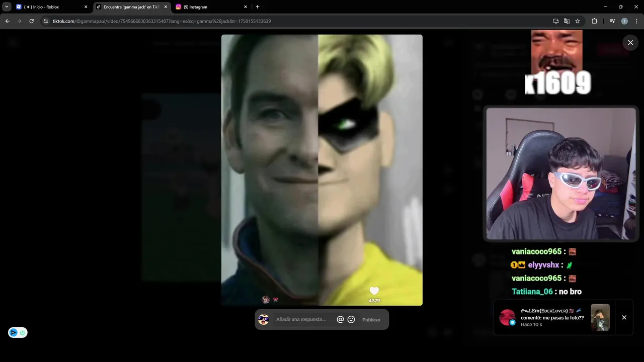Screen dimensions: 644x362
Task: Minimize the browser window
Action: click(x=605, y=7)
